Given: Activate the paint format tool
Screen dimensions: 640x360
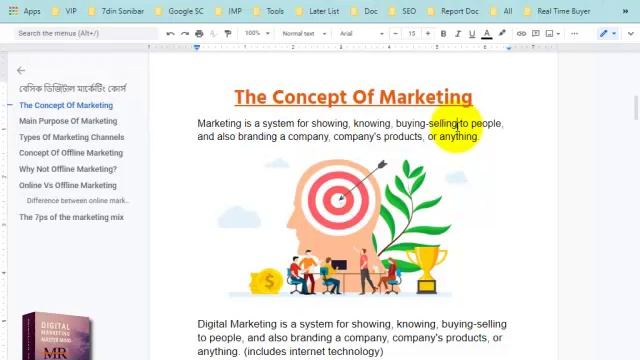Looking at the screenshot, I should pos(228,34).
